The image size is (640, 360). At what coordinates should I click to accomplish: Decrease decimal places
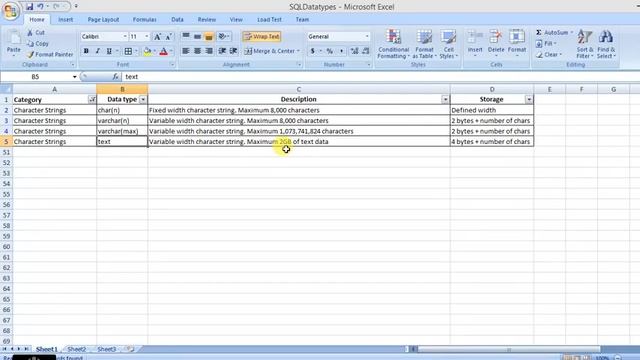pyautogui.click(x=366, y=51)
